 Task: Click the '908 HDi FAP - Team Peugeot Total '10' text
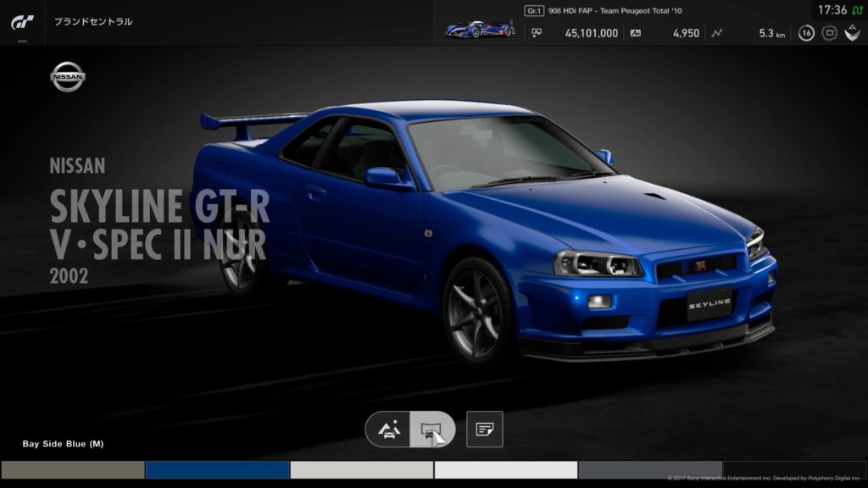(615, 10)
